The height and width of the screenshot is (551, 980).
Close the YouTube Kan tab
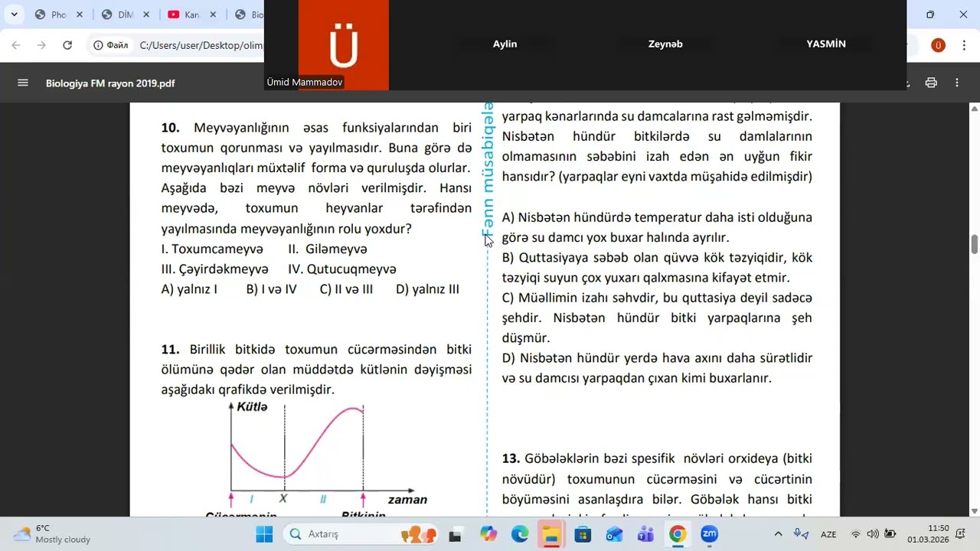pyautogui.click(x=212, y=15)
